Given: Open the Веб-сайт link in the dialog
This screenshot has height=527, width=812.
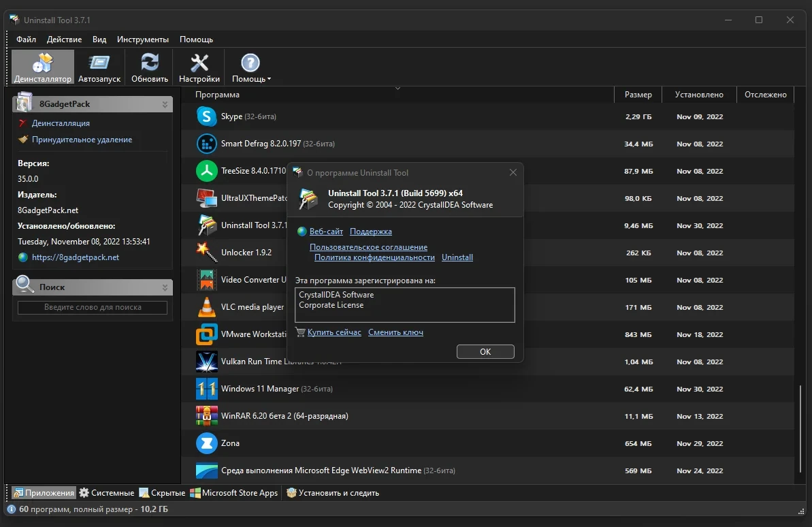Looking at the screenshot, I should point(326,231).
